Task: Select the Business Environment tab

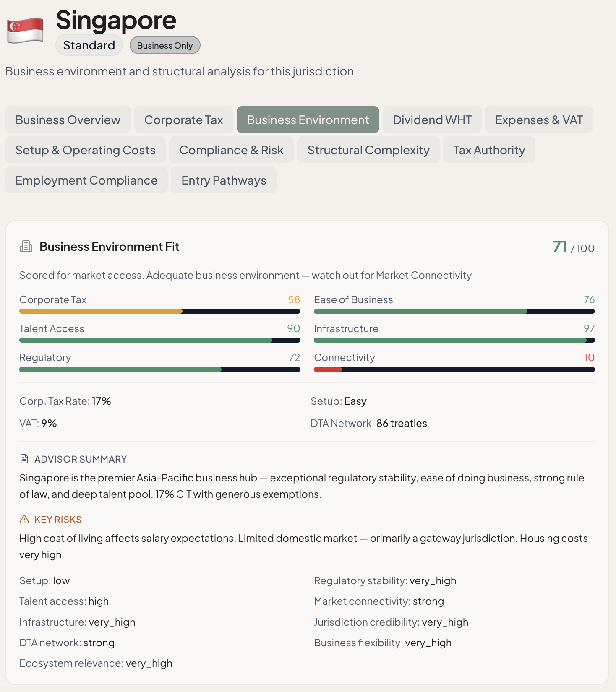Action: point(308,120)
